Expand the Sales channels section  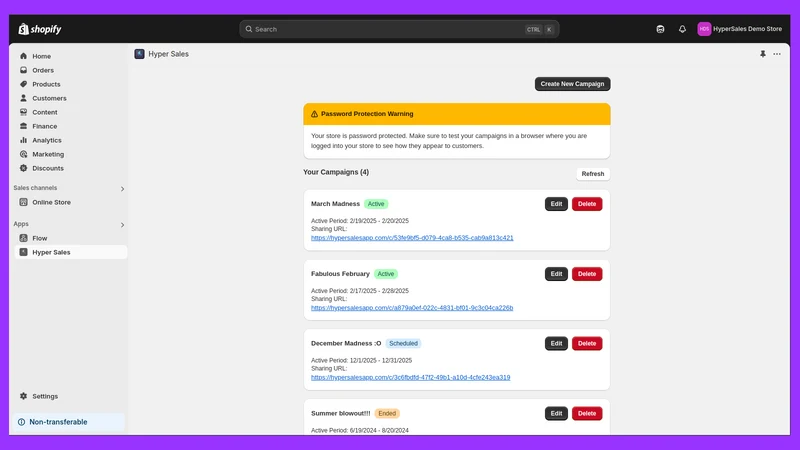point(122,189)
